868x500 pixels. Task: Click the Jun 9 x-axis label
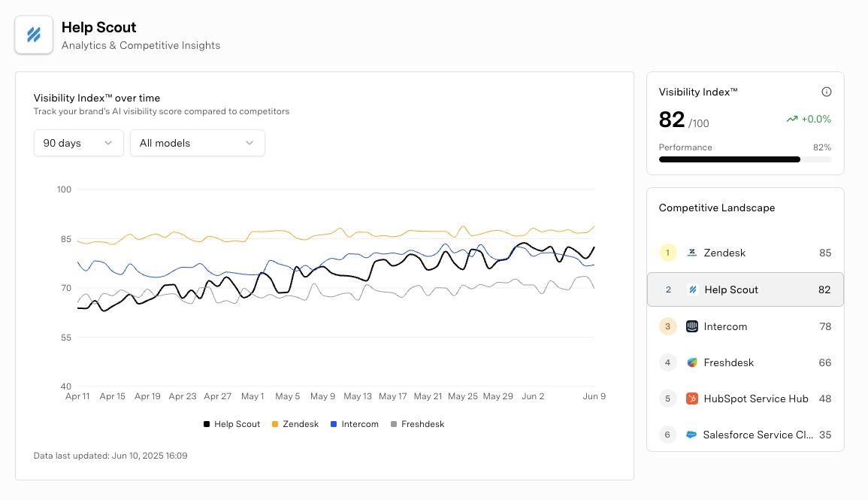click(594, 396)
